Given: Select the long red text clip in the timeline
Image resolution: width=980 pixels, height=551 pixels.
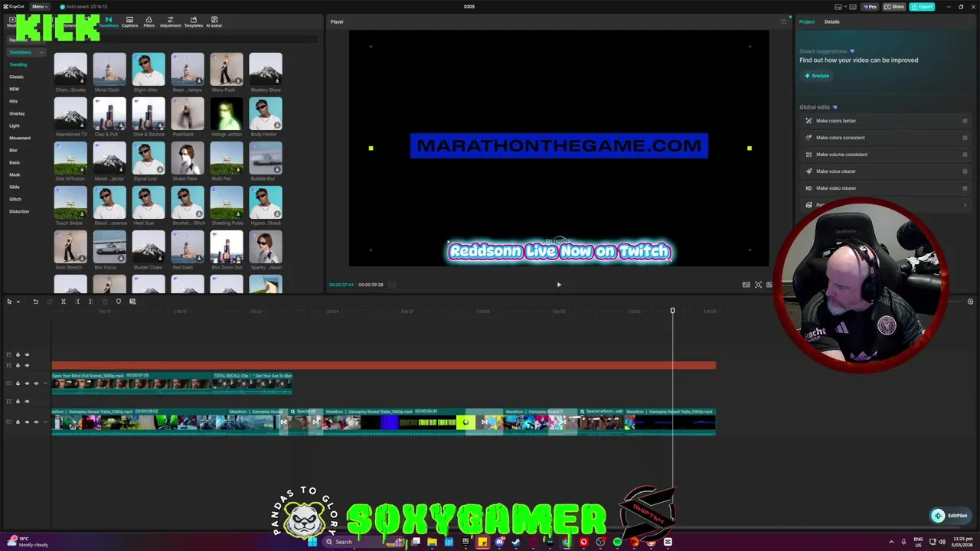Looking at the screenshot, I should click(x=384, y=366).
